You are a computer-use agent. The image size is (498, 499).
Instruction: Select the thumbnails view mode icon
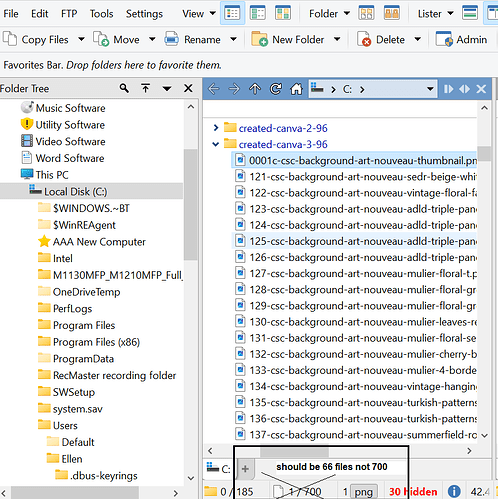(x=283, y=13)
